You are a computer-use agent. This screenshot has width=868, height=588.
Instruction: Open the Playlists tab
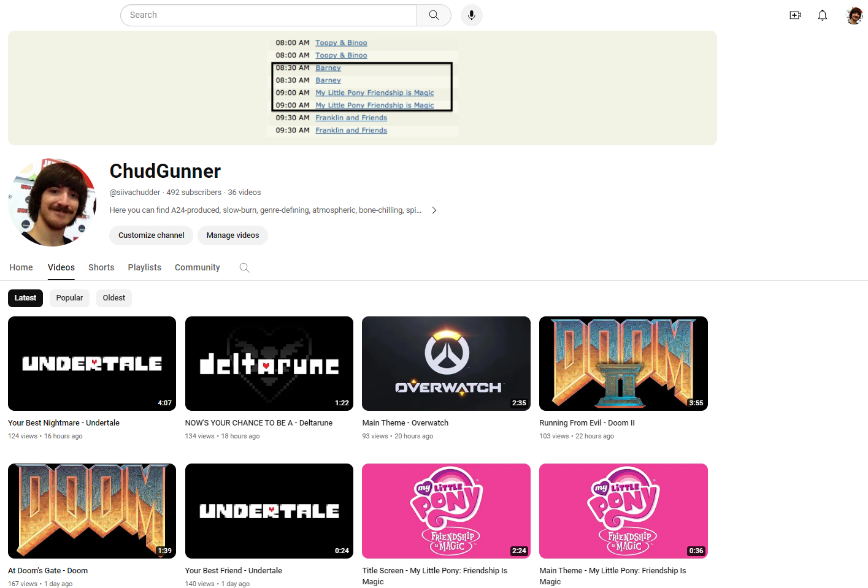click(145, 267)
